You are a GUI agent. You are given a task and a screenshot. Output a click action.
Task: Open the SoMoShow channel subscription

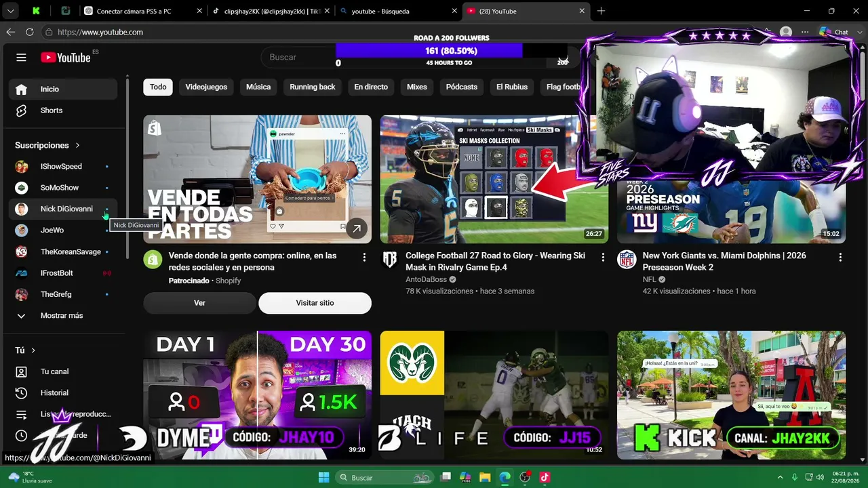[63, 188]
